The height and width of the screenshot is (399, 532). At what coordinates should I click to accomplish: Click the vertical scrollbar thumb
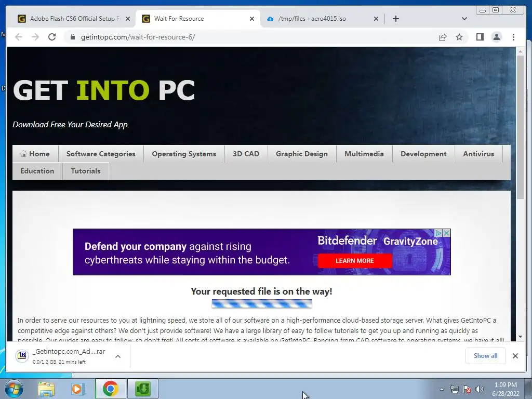coord(520,127)
